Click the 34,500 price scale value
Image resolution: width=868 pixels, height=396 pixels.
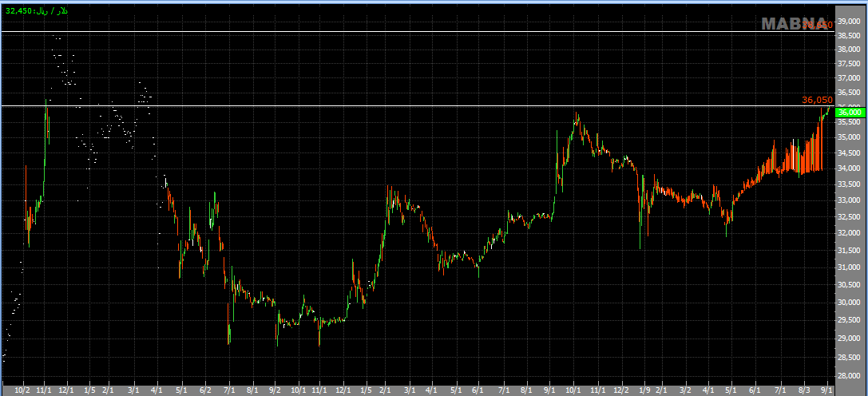847,152
